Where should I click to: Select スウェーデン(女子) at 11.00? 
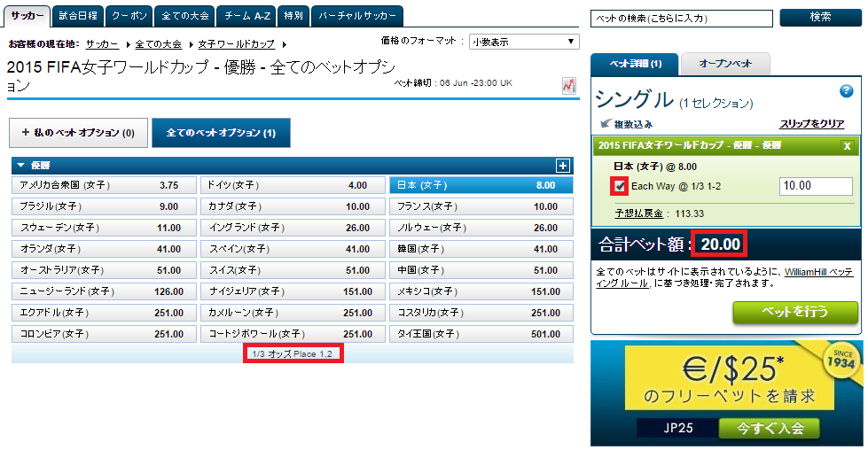point(104,228)
